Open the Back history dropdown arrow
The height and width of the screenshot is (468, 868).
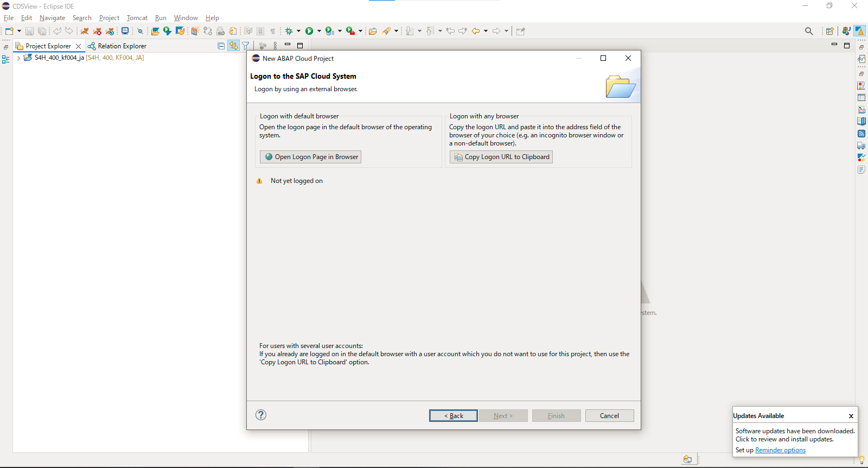pyautogui.click(x=486, y=31)
